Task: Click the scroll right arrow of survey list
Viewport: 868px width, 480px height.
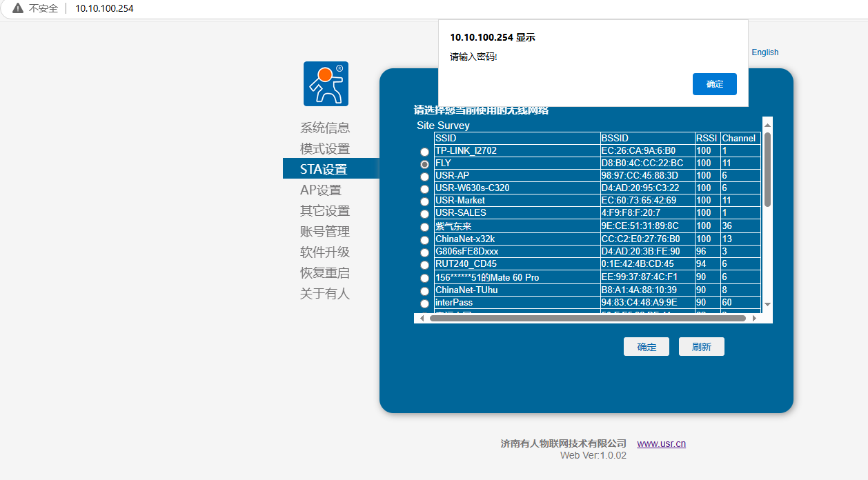Action: 754,319
